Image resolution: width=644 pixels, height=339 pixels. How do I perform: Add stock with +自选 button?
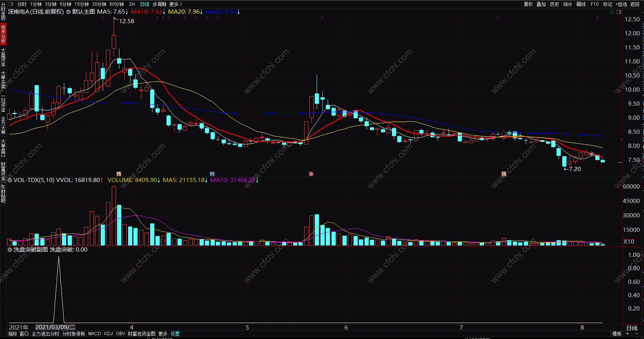tap(621, 4)
